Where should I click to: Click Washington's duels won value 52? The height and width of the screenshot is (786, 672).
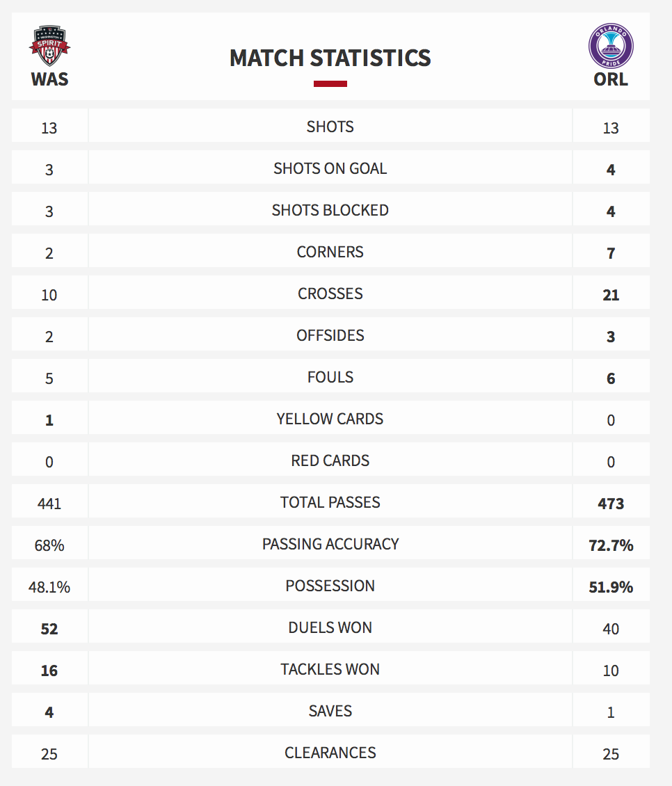[49, 629]
